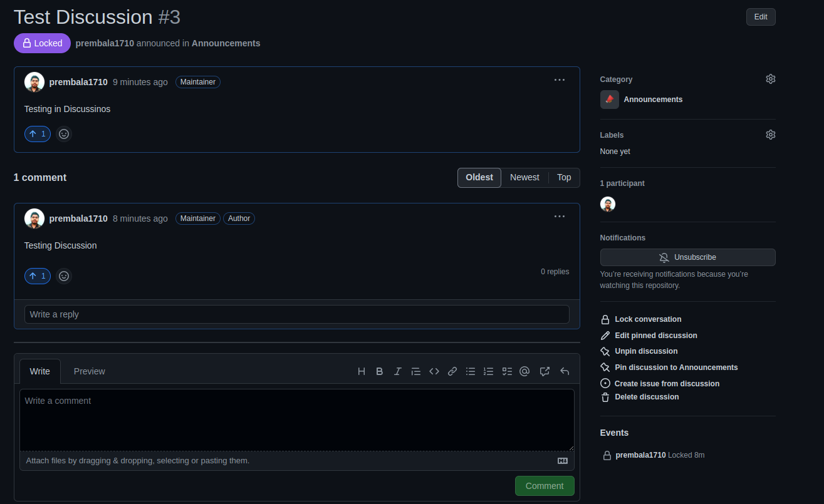
Task: Insert a quote via toolbar icon
Action: (415, 371)
